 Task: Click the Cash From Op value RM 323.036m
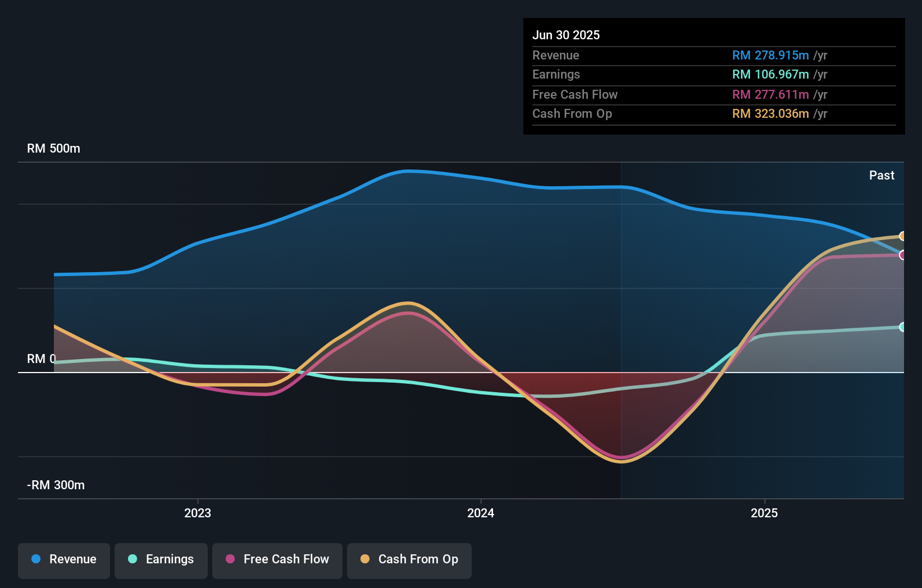770,114
